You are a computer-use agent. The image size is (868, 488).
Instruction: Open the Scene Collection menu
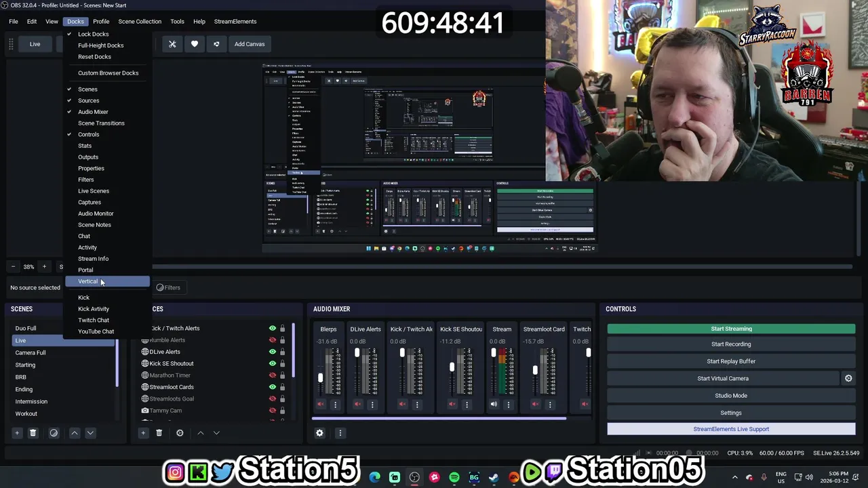tap(140, 22)
